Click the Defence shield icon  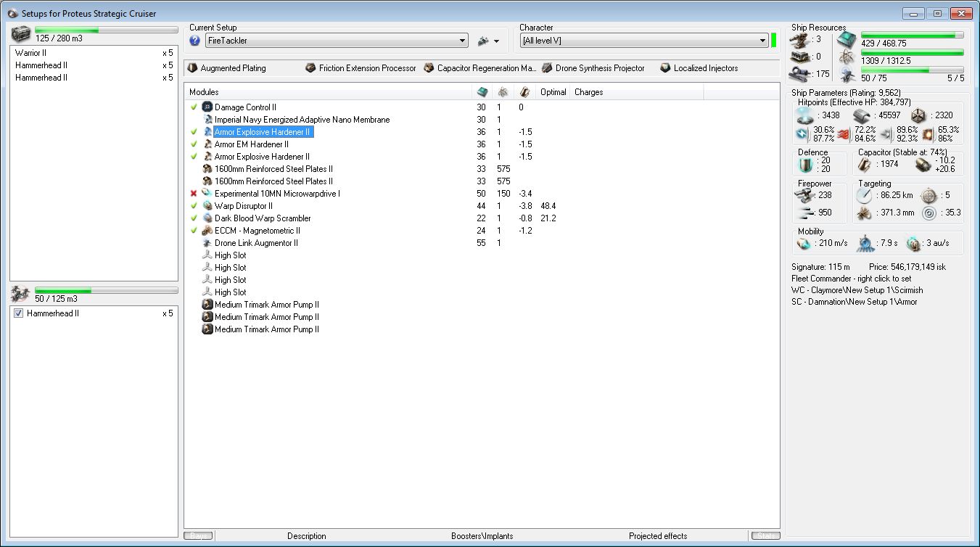(804, 165)
